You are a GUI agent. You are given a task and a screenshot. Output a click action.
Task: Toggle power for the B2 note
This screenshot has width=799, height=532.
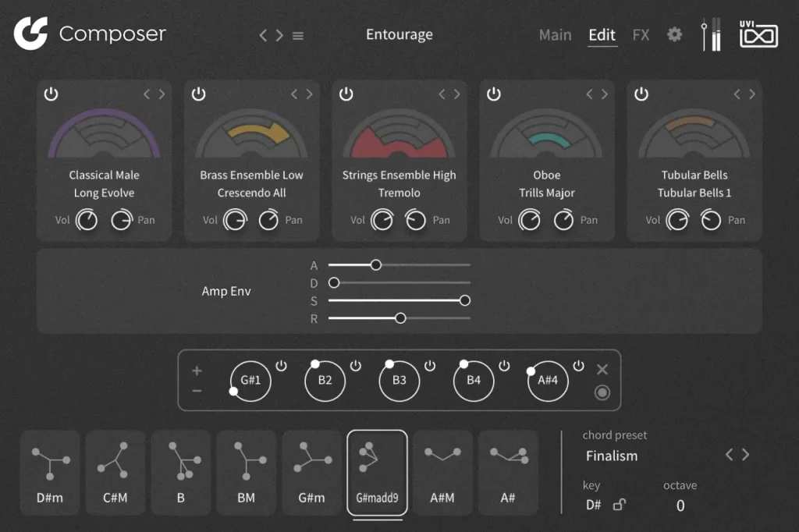(x=356, y=365)
